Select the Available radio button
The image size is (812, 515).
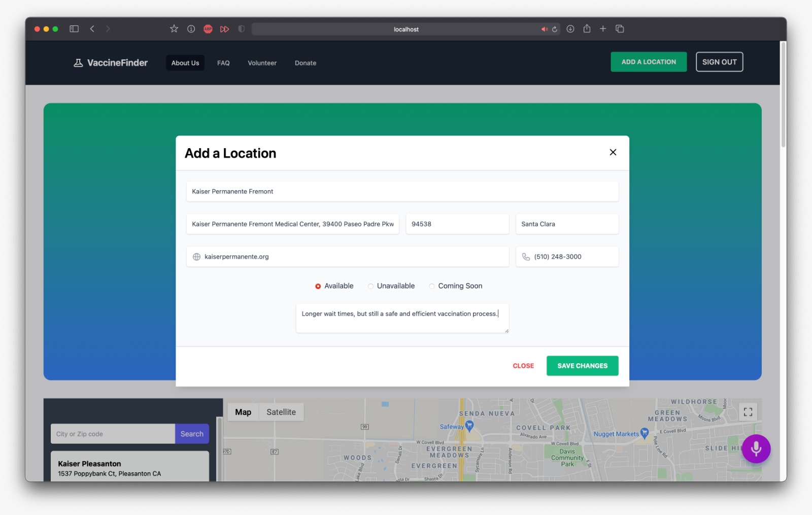[318, 286]
